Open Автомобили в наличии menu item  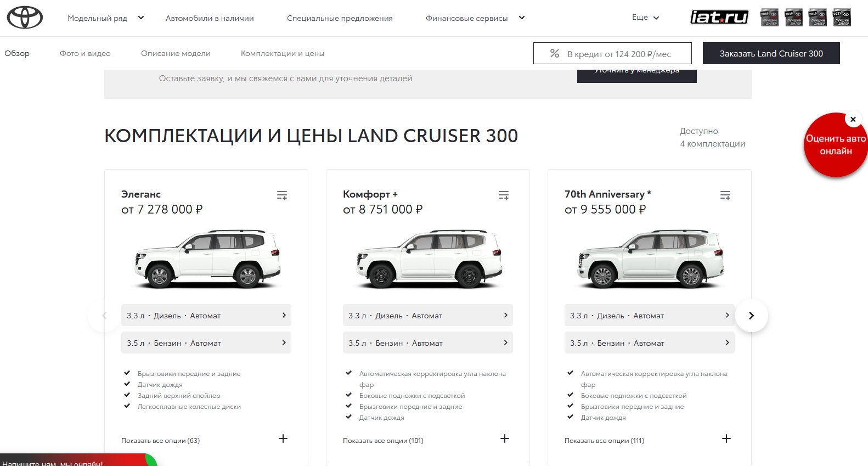tap(210, 18)
